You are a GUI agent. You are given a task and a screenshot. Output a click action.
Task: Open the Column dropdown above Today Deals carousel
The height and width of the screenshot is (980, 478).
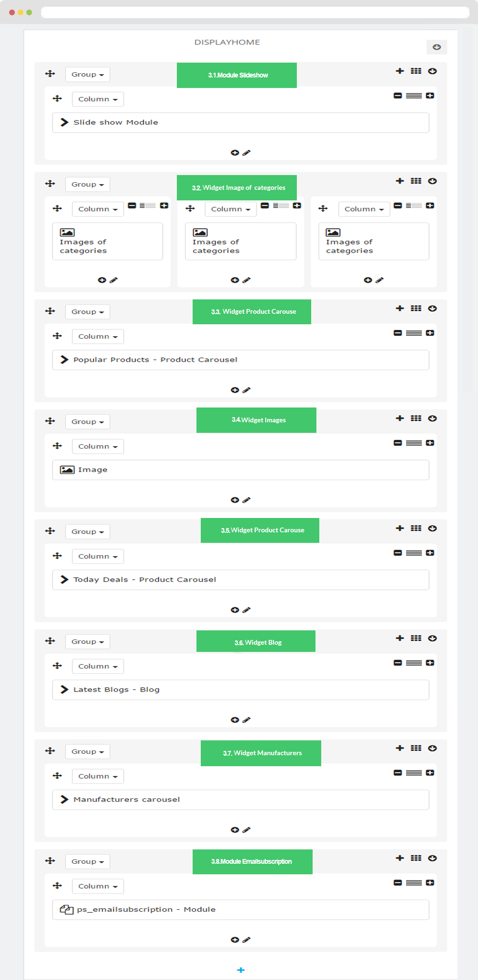[98, 556]
